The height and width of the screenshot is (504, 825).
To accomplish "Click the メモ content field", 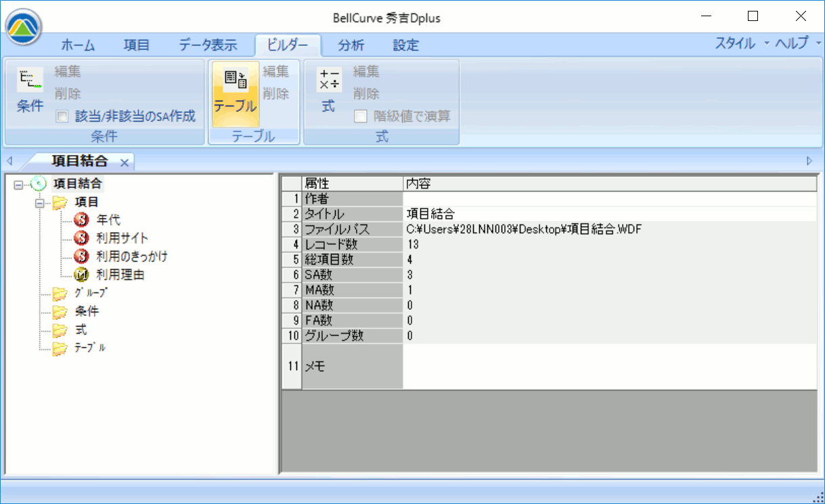I will (x=610, y=366).
